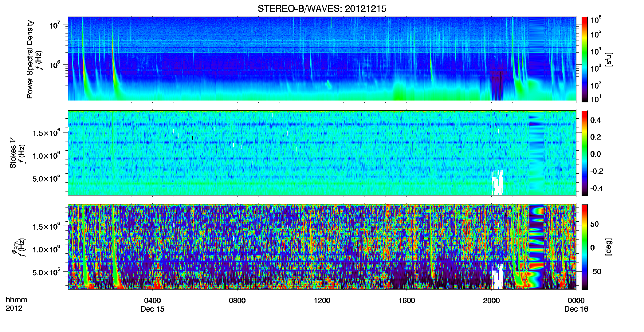
Task: Select the Power Spectral Density axis label
Action: click(30, 59)
